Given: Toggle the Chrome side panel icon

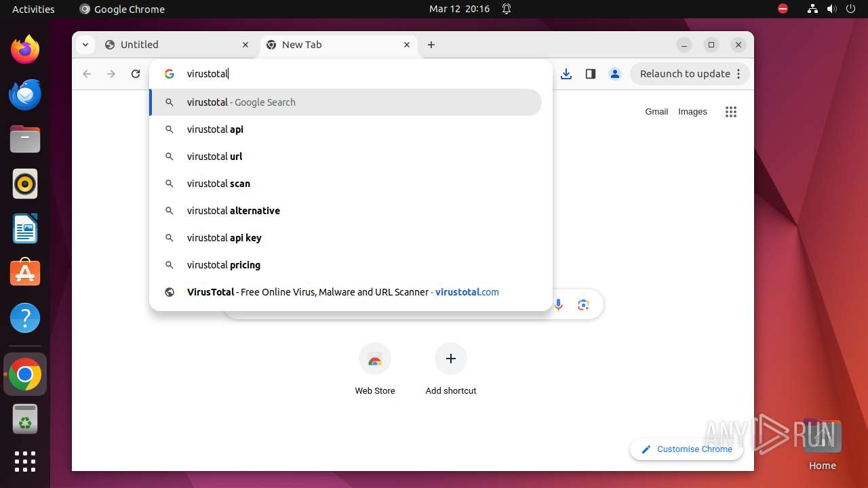Looking at the screenshot, I should [591, 74].
